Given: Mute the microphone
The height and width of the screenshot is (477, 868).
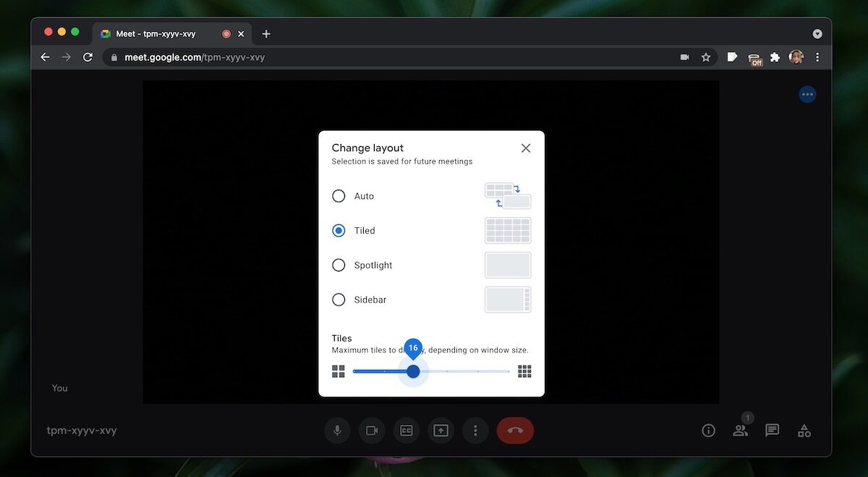Looking at the screenshot, I should 337,430.
